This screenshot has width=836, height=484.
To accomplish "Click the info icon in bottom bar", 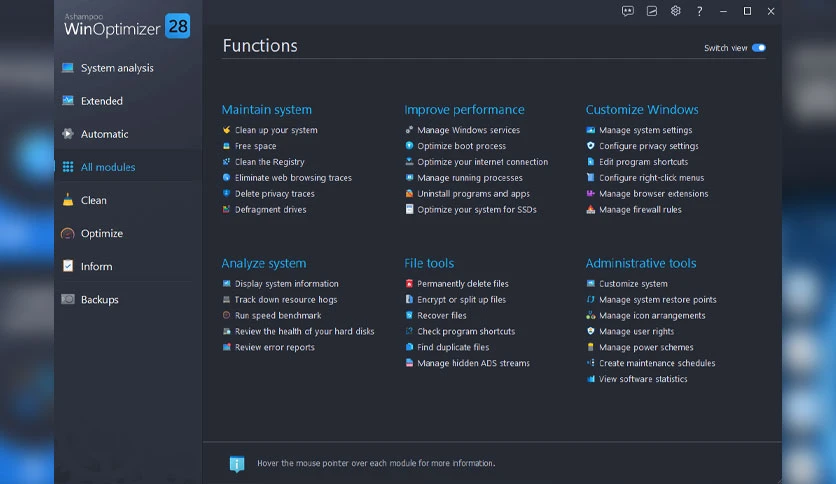I will click(237, 463).
